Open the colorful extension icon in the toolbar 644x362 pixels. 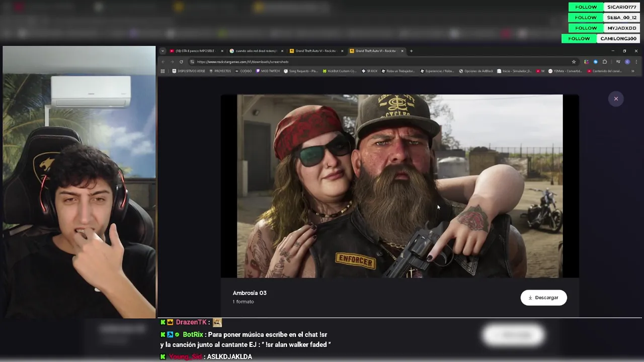(586, 62)
